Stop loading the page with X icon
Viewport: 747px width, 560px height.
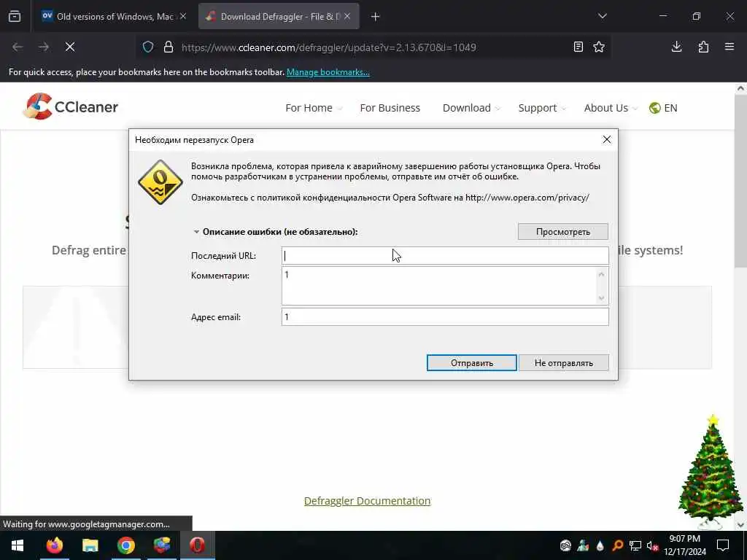tap(70, 47)
